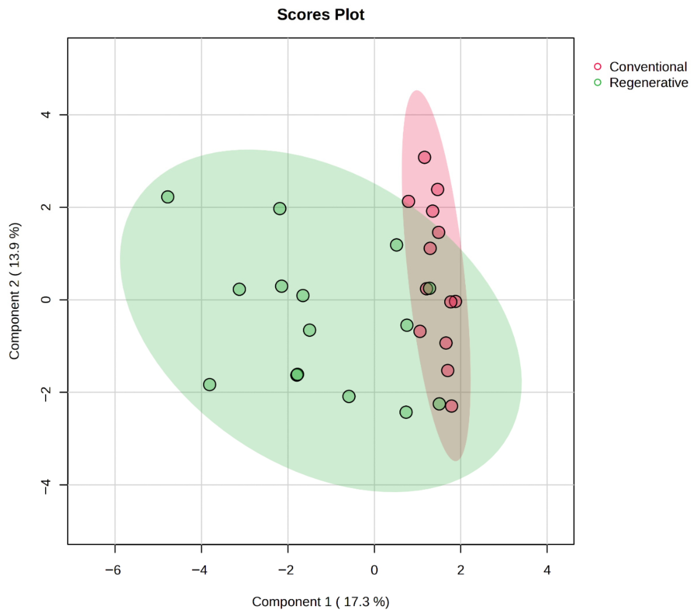Select the Regenerative legend text label
This screenshot has width=693, height=616.
click(x=649, y=82)
